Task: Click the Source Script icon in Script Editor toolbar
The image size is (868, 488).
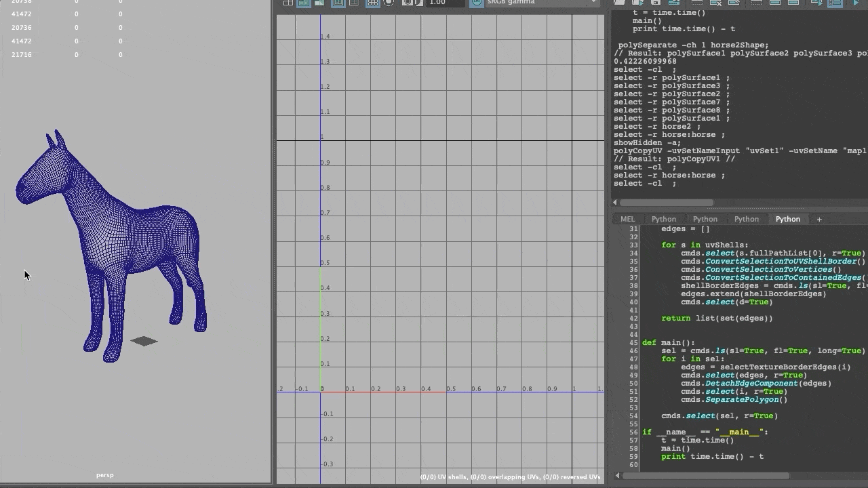Action: point(637,3)
